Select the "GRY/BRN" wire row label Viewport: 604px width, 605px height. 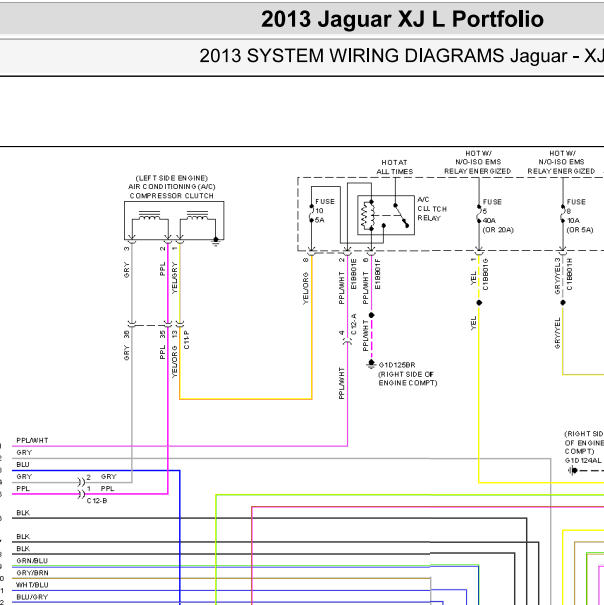pos(32,573)
